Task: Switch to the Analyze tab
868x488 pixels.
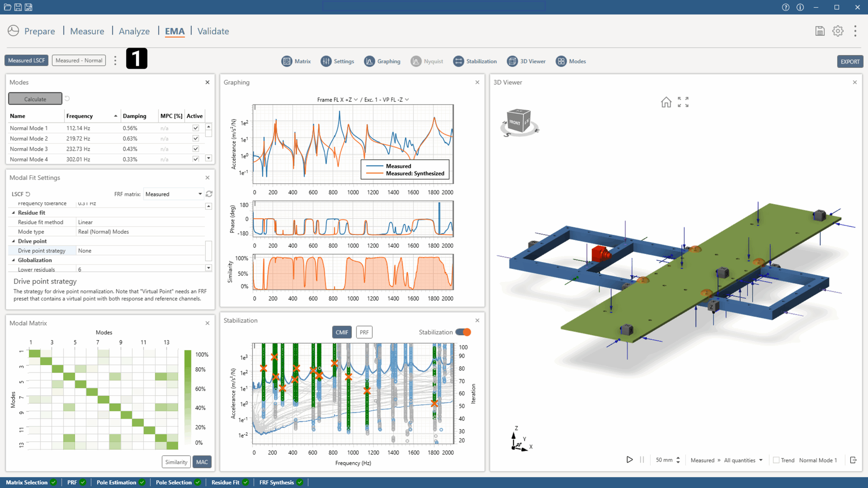Action: 134,31
